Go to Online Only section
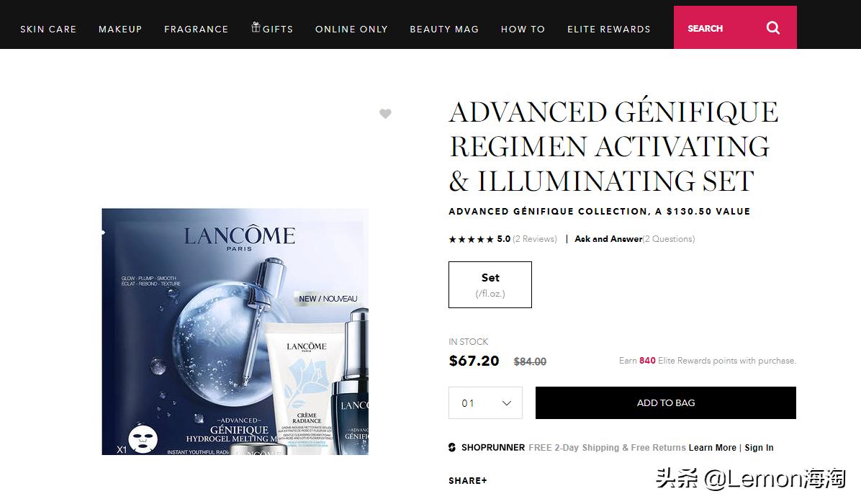 coord(351,29)
